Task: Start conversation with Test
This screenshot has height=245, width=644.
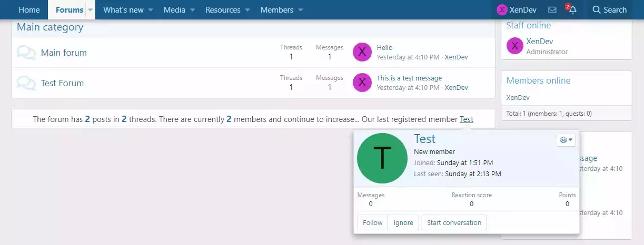Action: [x=454, y=222]
